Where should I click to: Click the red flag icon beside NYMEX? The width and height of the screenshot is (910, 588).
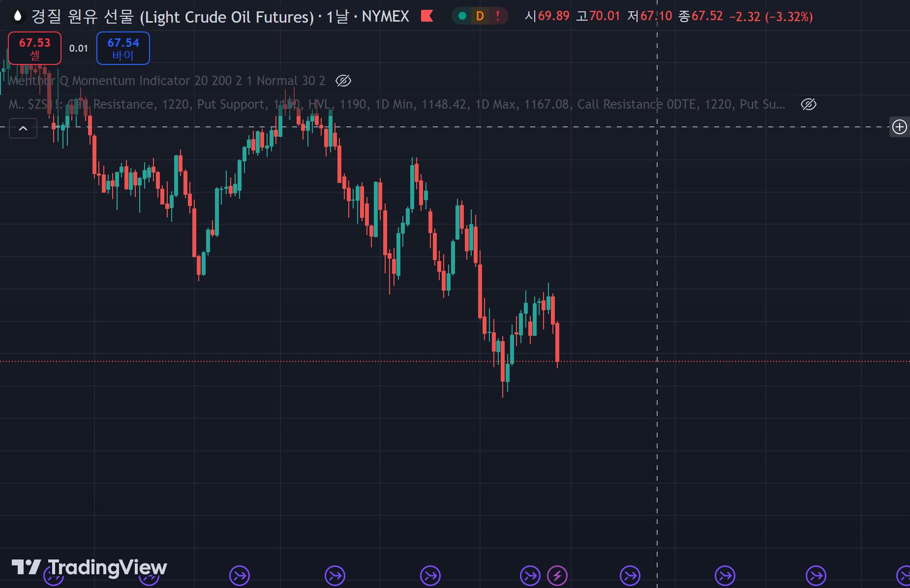pyautogui.click(x=427, y=16)
